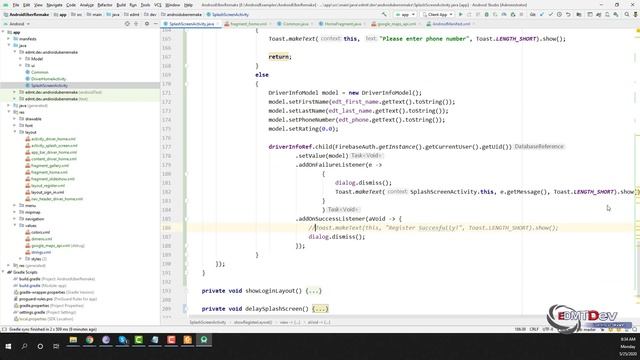This screenshot has width=640, height=360.
Task: Collapse the values folder
Action: pyautogui.click(x=15, y=225)
